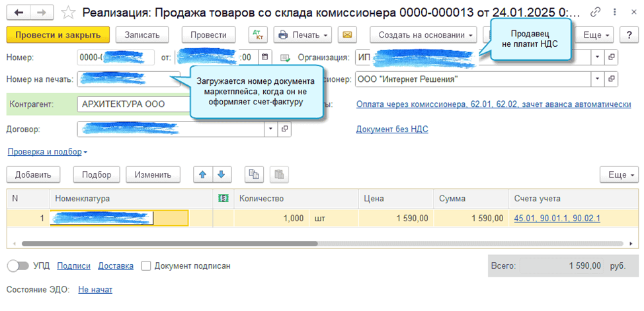Check the Документ подписан checkbox
The width and height of the screenshot is (644, 311).
146,266
